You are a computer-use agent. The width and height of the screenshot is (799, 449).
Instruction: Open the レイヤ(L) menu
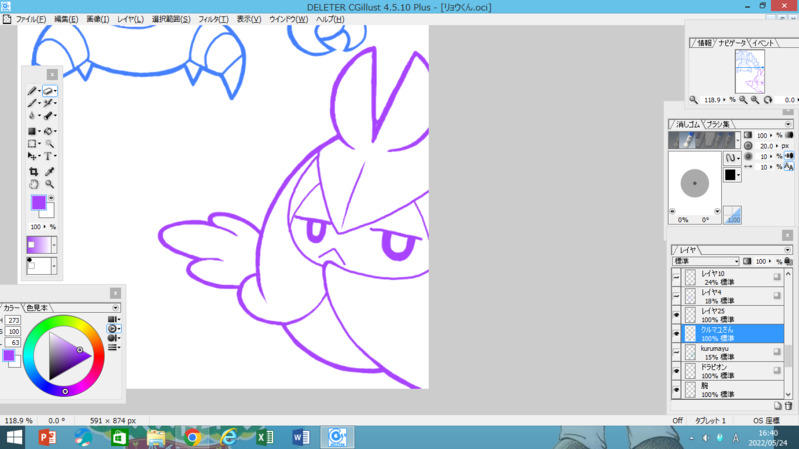(130, 19)
